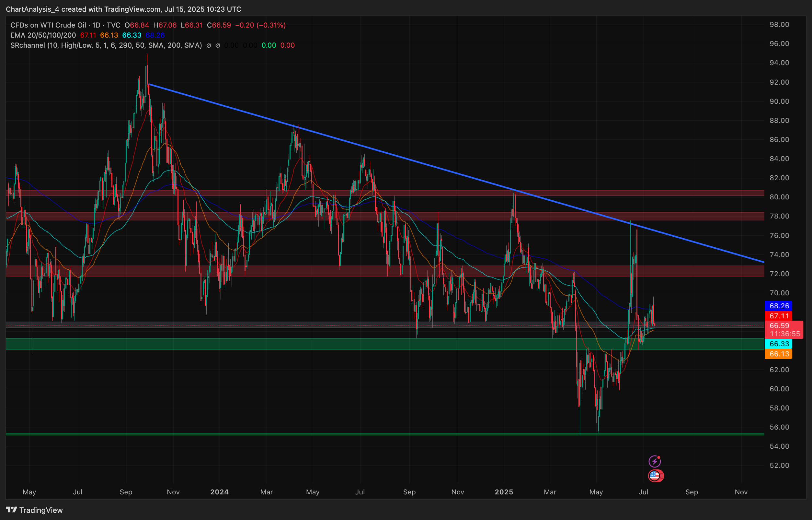Click the high price H67.06 reading
This screenshot has height=520, width=812.
(x=165, y=25)
